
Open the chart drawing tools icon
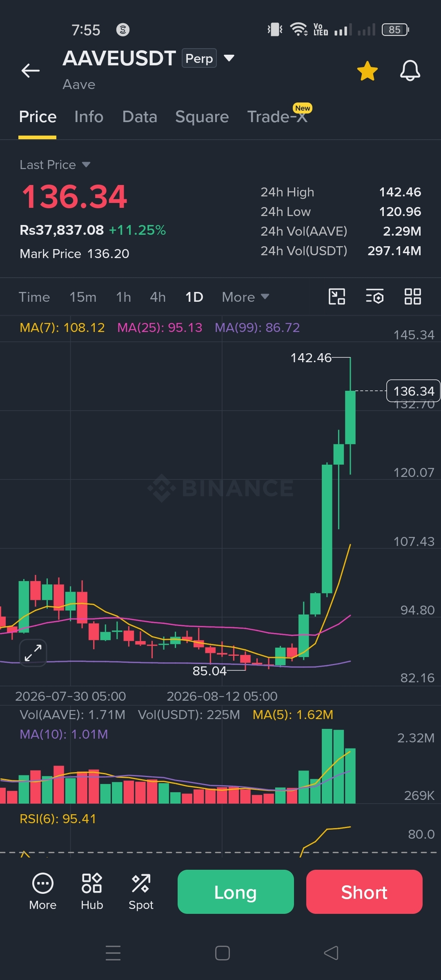337,296
